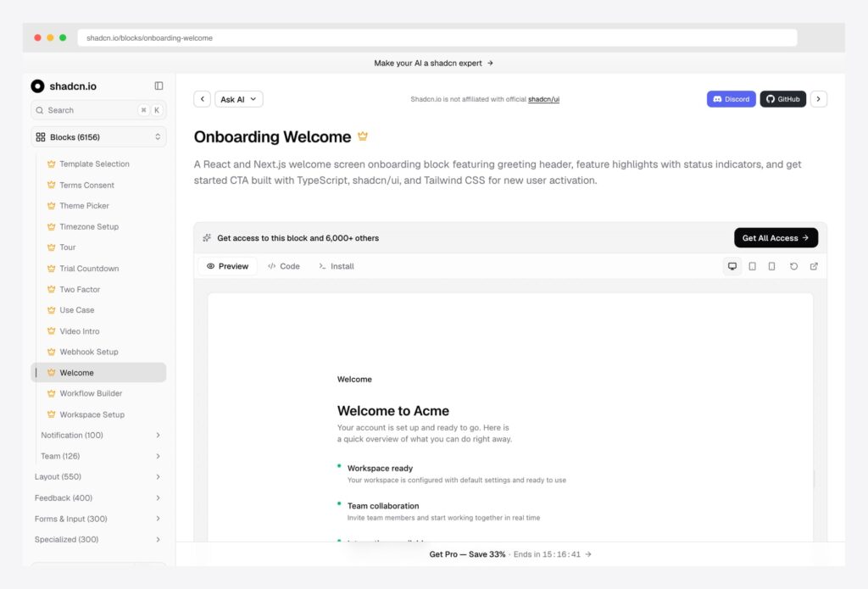
Task: Expand the Layout (550) category
Action: pyautogui.click(x=98, y=476)
